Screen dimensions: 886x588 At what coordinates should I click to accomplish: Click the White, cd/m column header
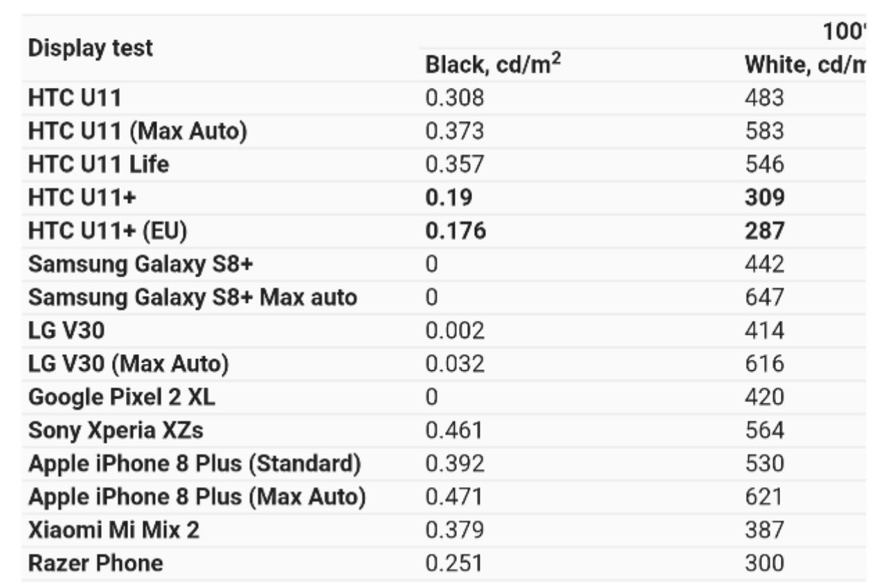[805, 65]
